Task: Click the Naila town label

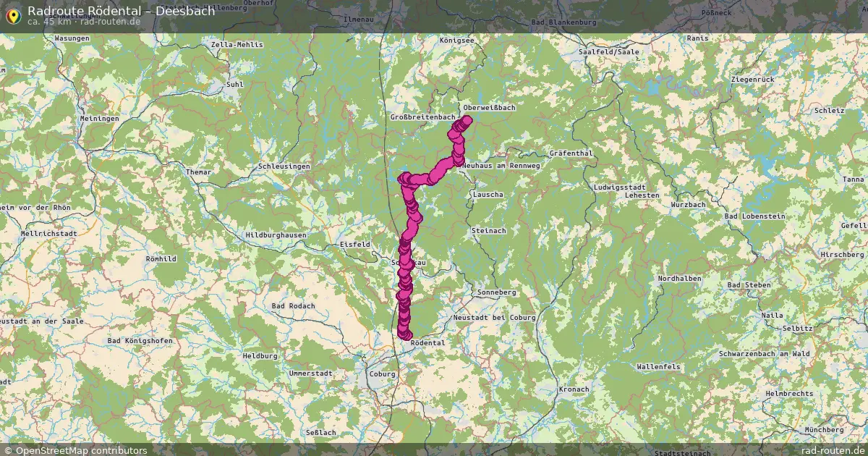Action: tap(772, 316)
